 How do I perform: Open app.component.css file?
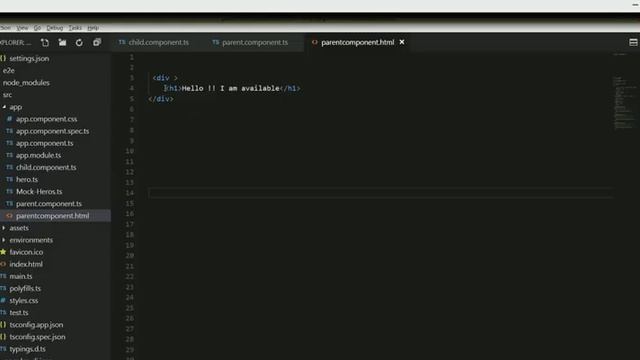pyautogui.click(x=47, y=119)
